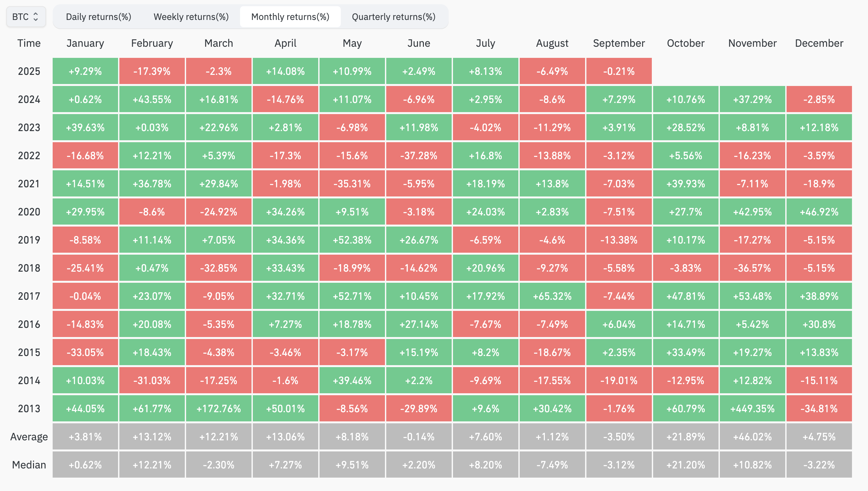Image resolution: width=868 pixels, height=491 pixels.
Task: Click the 2013 November +449.35% cell
Action: coord(752,408)
